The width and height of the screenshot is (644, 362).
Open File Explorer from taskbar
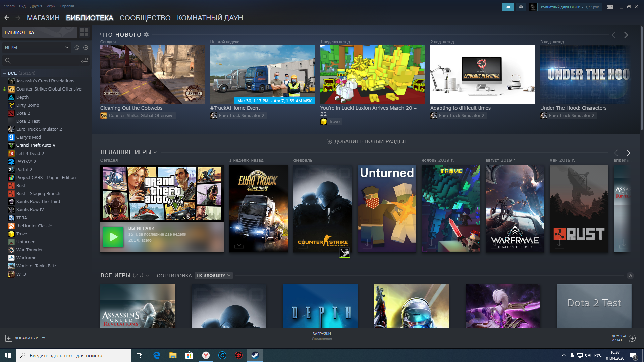click(x=173, y=355)
